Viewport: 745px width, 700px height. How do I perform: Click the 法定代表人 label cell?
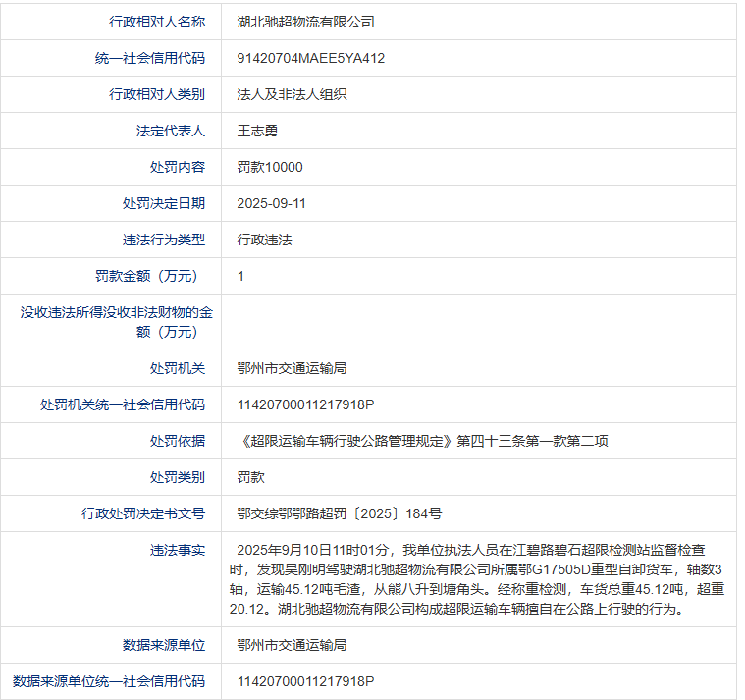[171, 131]
